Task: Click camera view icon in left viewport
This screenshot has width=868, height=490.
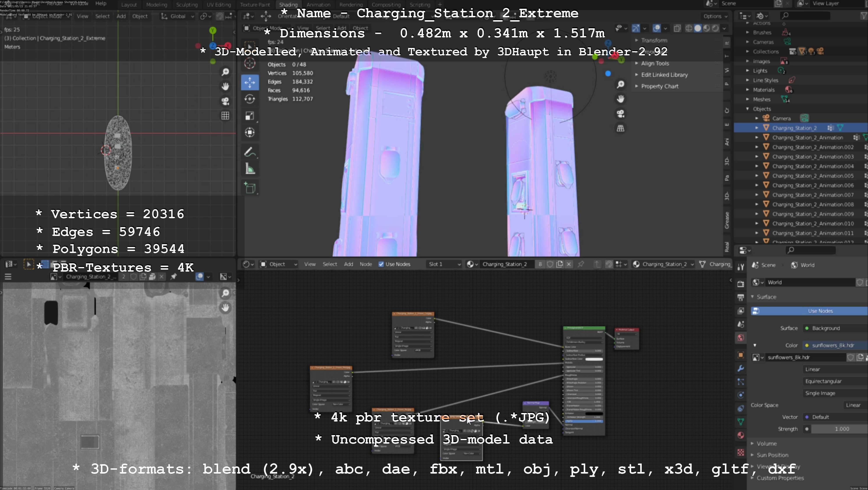Action: coord(225,101)
